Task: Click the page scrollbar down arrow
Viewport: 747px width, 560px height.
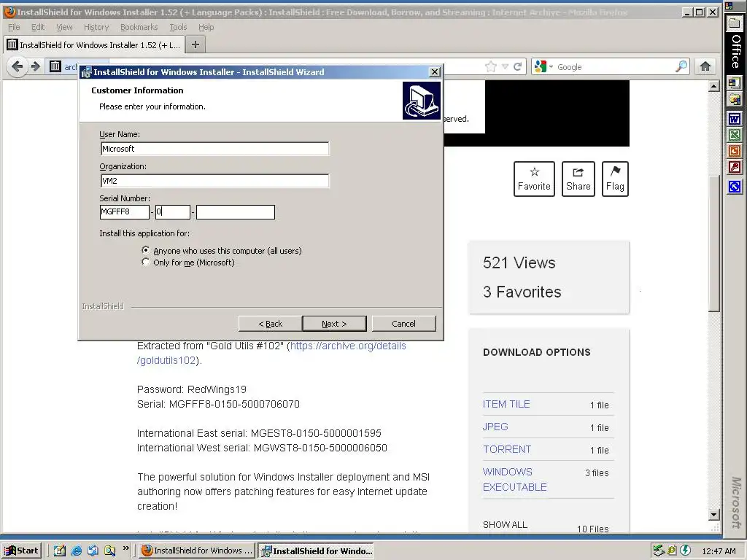Action: [x=713, y=514]
